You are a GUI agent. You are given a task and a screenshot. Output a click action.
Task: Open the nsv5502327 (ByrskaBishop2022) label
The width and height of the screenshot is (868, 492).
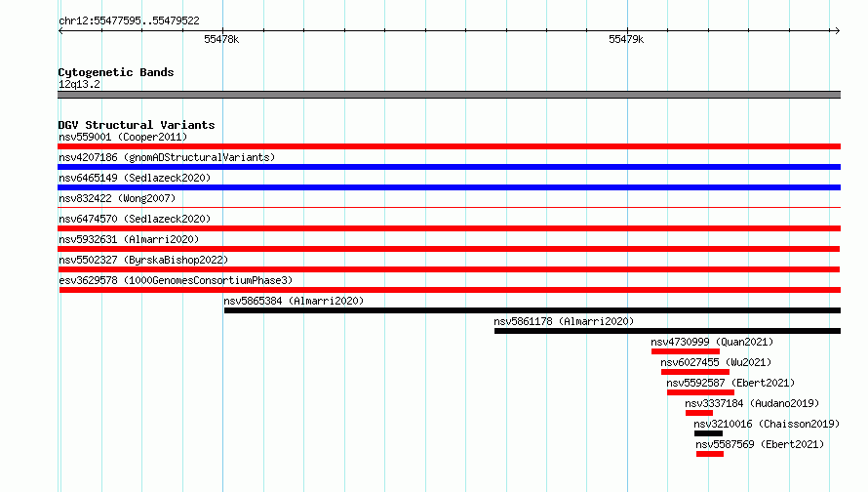[x=143, y=260]
